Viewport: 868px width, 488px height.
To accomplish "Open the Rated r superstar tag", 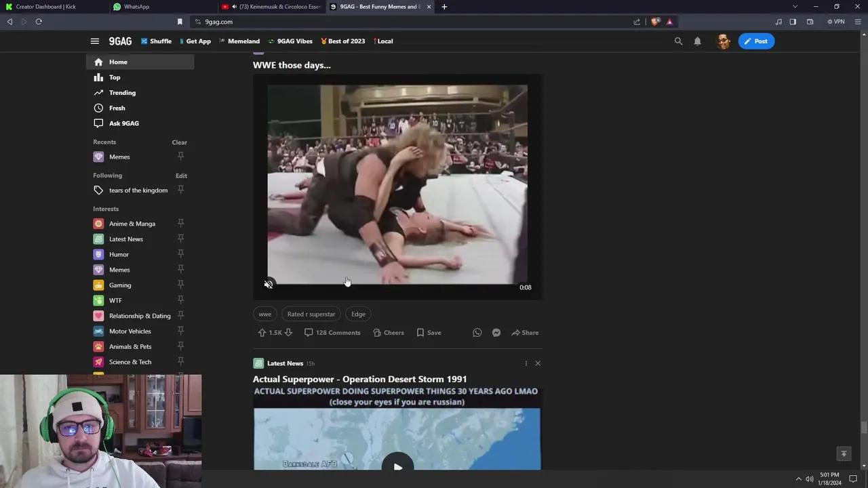I will (x=311, y=314).
